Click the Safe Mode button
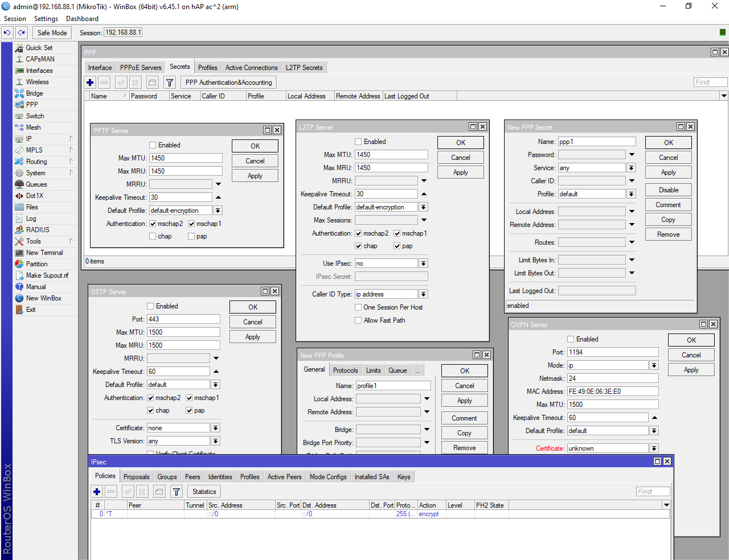 tap(52, 33)
